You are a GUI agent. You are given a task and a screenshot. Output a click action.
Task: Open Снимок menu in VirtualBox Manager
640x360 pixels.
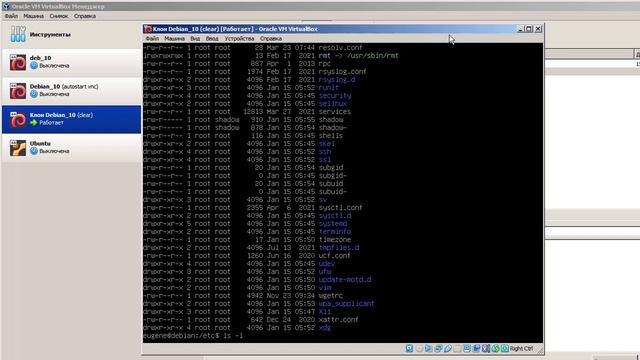pos(59,16)
